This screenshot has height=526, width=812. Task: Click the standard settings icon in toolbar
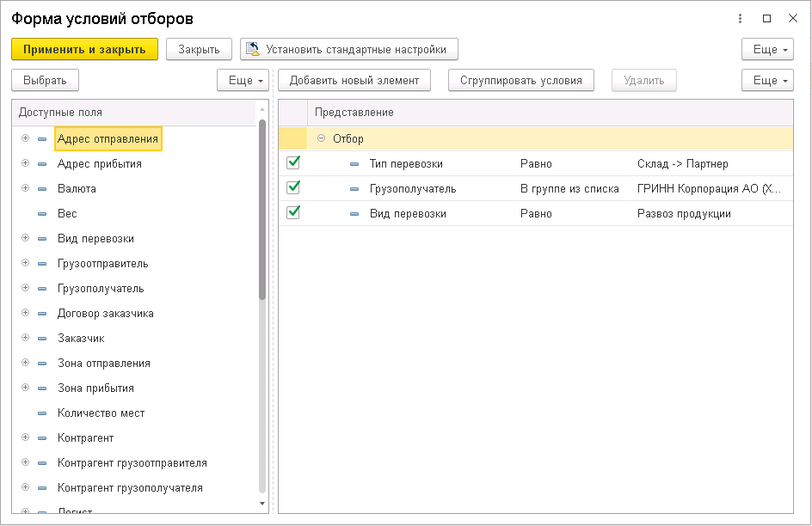tap(253, 49)
